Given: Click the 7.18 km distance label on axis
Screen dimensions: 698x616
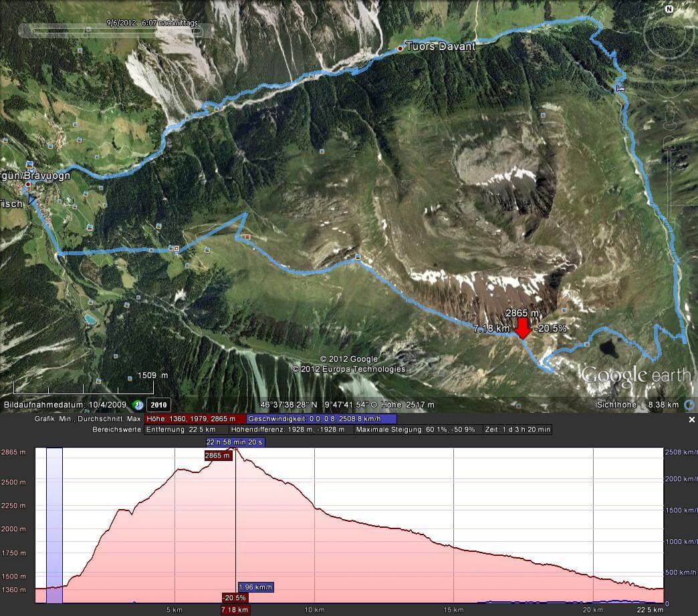Looking at the screenshot, I should [x=235, y=610].
